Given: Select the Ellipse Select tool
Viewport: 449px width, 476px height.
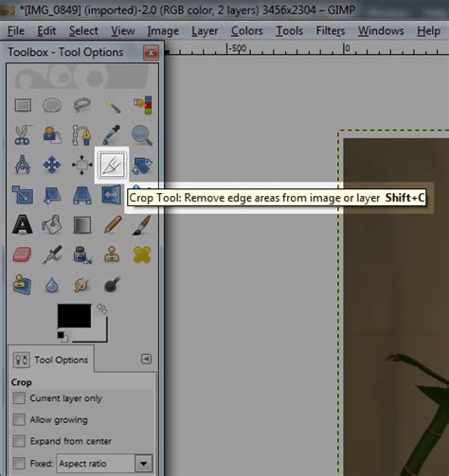Looking at the screenshot, I should point(52,105).
